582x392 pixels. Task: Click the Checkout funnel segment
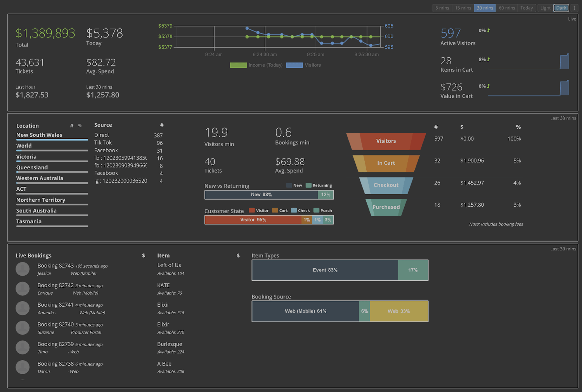coord(385,185)
